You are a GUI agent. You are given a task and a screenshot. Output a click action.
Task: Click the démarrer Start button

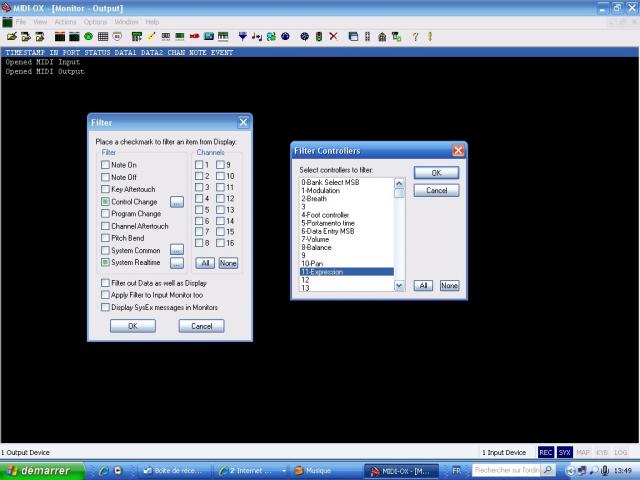pyautogui.click(x=42, y=471)
